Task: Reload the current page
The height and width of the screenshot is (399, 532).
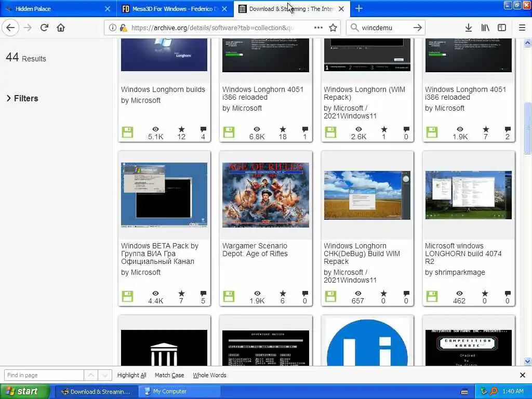Action: coord(45,28)
